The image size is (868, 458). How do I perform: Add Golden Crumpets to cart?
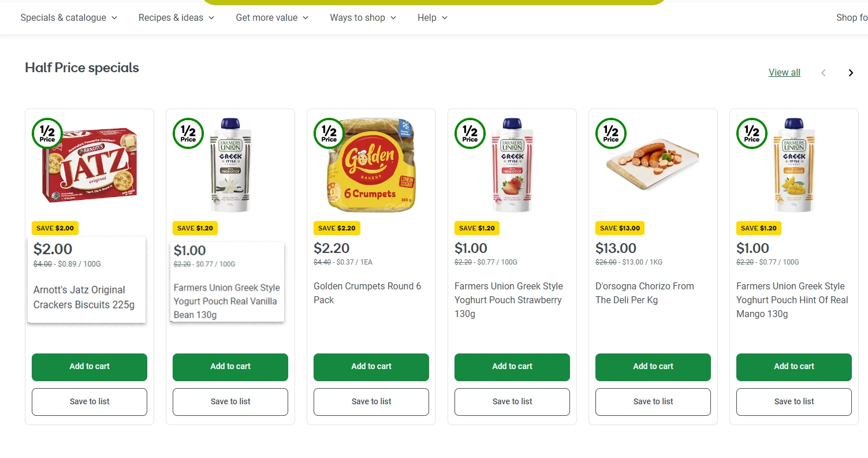coord(371,367)
